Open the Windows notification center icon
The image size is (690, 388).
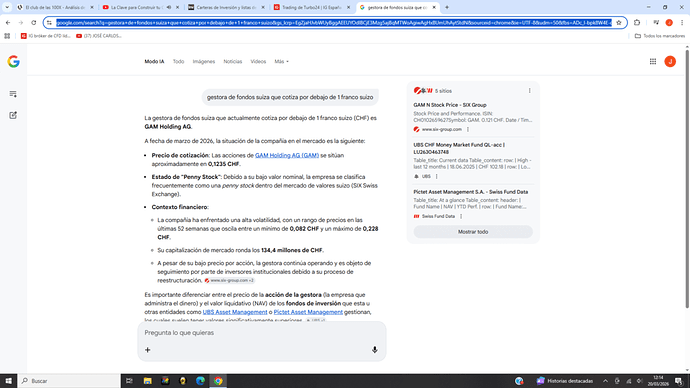(x=679, y=381)
